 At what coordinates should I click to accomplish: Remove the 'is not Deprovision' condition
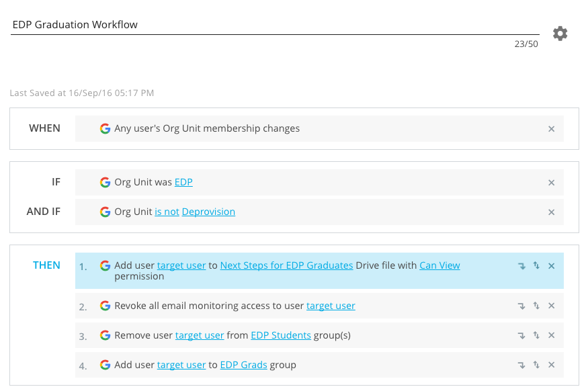551,212
